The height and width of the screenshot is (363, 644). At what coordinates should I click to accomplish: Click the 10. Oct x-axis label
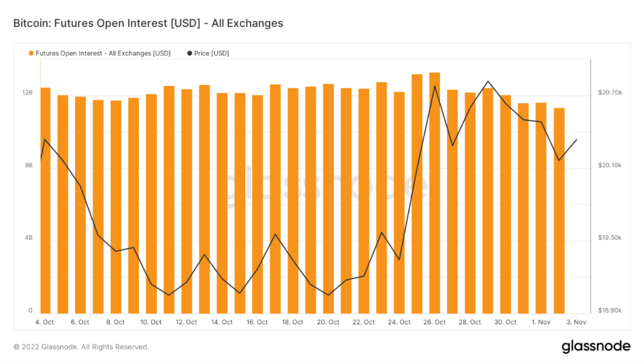(151, 322)
